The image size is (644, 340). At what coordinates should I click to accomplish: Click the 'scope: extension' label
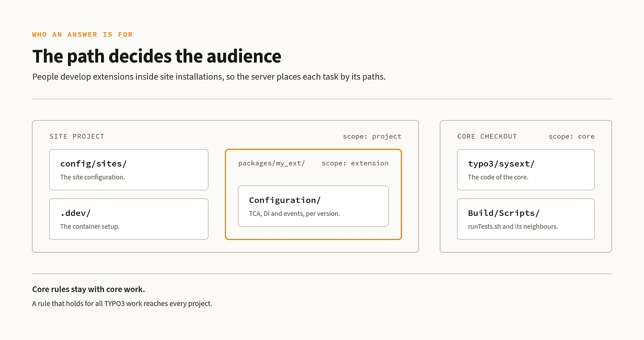click(x=355, y=163)
